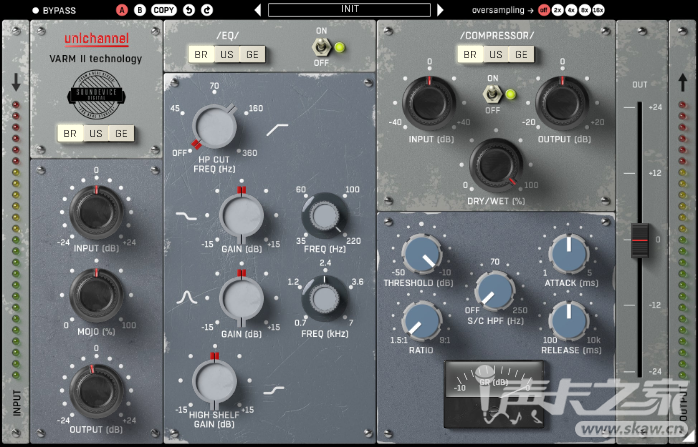The image size is (698, 447).
Task: Click the EQ green power LED
Action: (x=340, y=47)
